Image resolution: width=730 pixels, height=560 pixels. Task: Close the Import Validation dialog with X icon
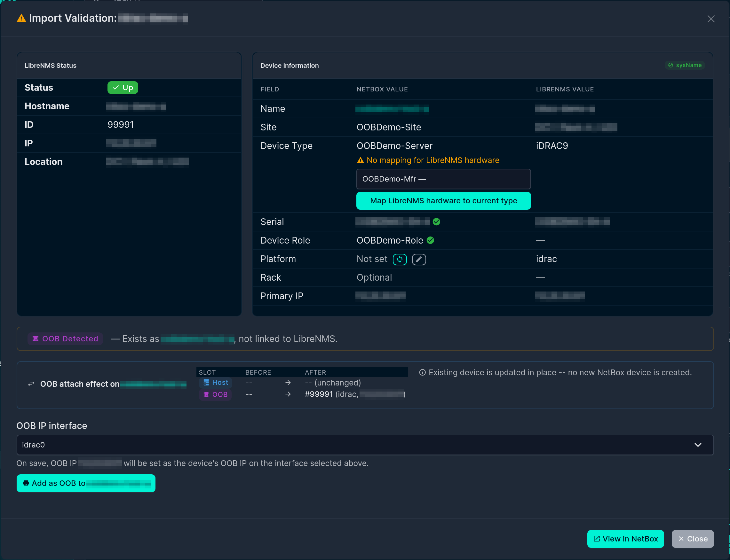point(711,19)
